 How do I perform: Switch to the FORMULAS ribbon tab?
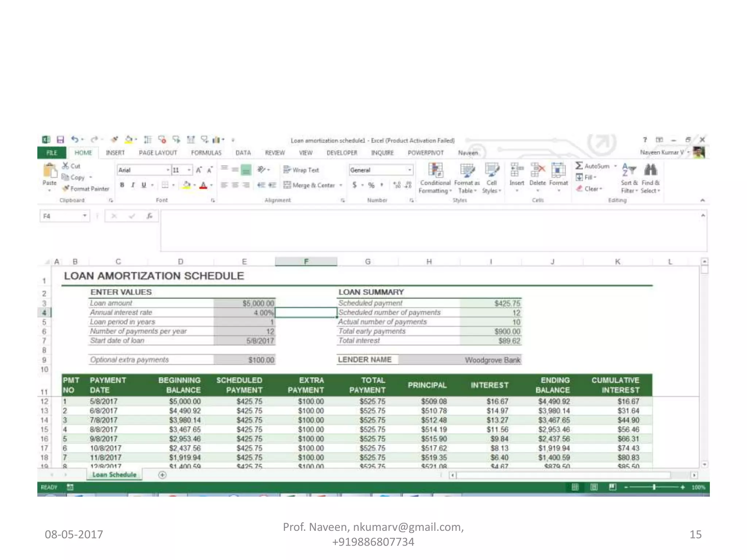click(x=206, y=153)
